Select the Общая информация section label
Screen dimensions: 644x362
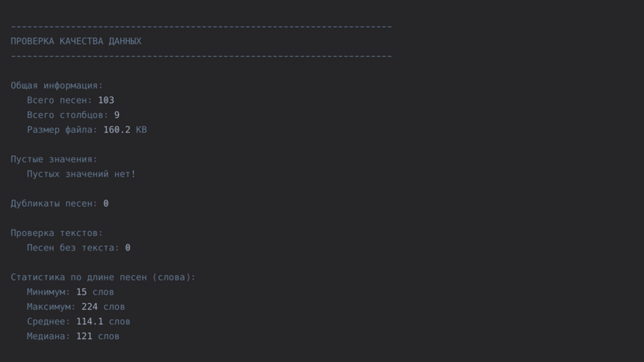tap(57, 86)
